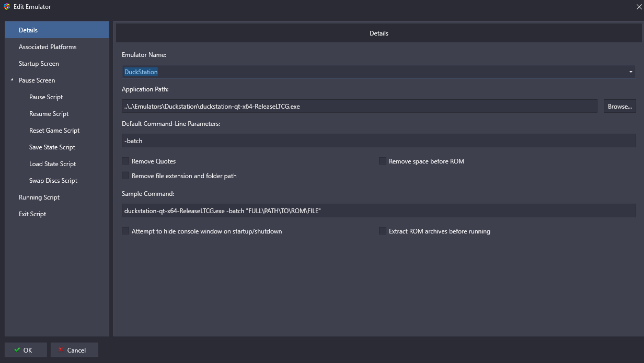Viewport: 644px width, 363px height.
Task: Open the Emulator Name dropdown arrow
Action: [x=630, y=72]
